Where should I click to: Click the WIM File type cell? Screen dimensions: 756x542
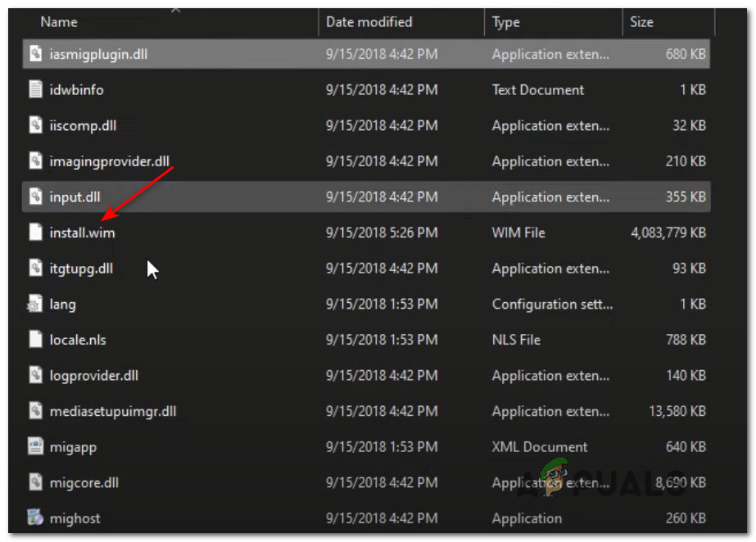point(518,233)
